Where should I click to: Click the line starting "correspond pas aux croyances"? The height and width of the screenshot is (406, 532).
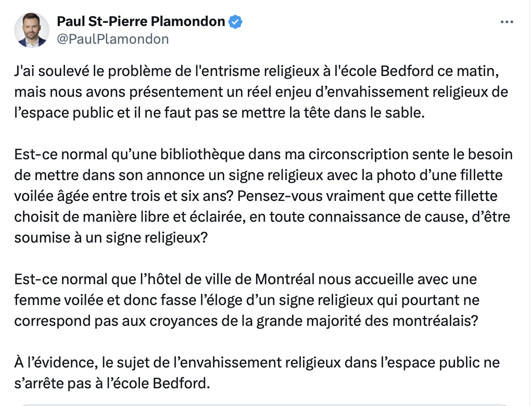tap(246, 321)
